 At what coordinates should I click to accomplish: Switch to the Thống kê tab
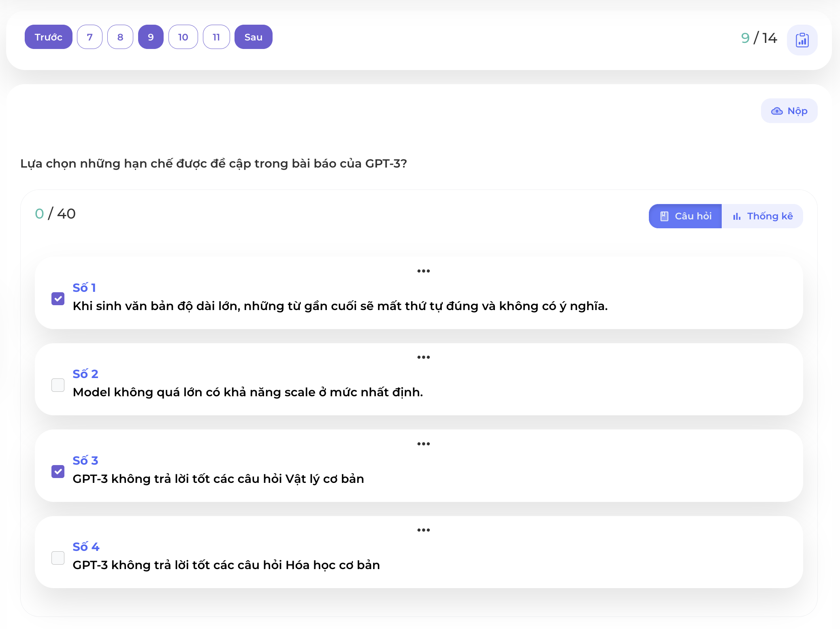[762, 216]
